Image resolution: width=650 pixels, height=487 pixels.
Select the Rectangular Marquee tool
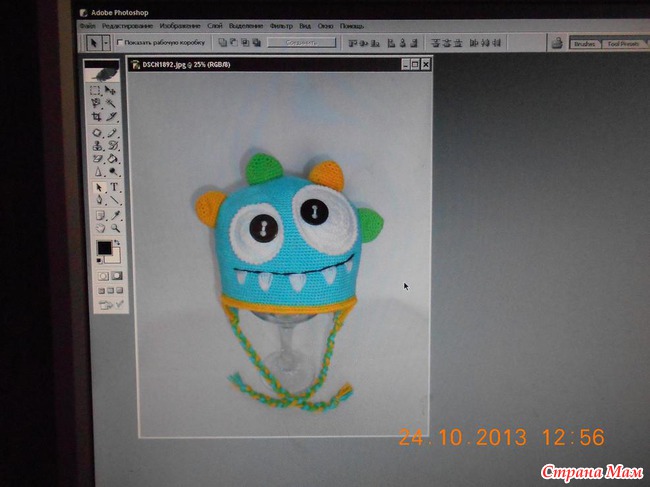pos(97,90)
